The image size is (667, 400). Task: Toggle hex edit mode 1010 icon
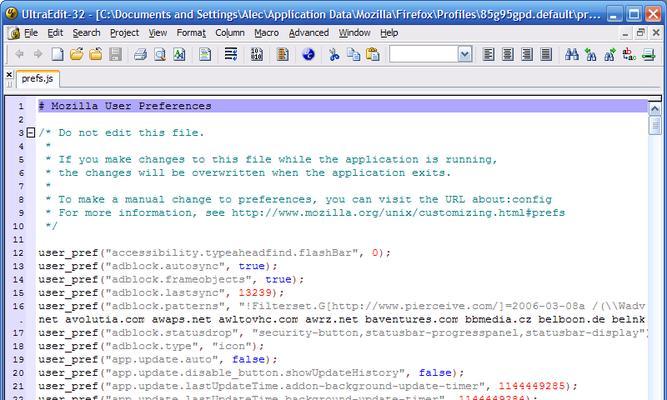click(257, 54)
